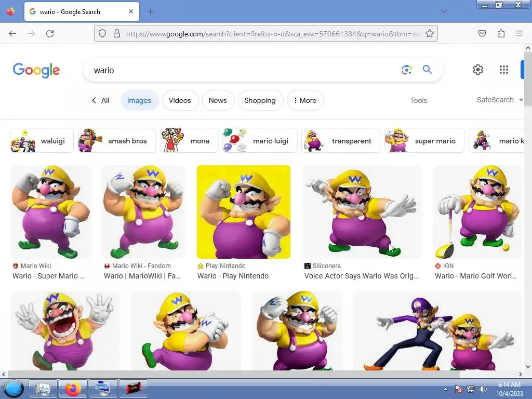Select the super mario filter chip
This screenshot has width=532, height=399.
coord(424,140)
